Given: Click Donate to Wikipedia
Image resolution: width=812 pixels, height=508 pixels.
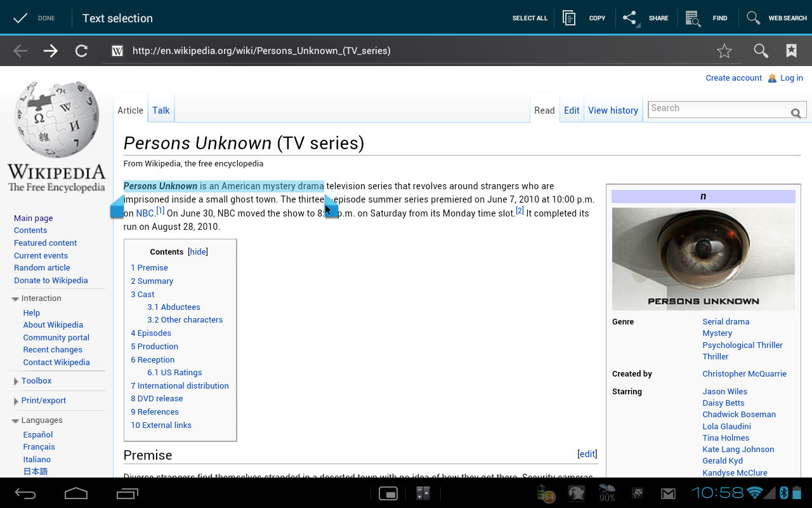Looking at the screenshot, I should pos(51,281).
